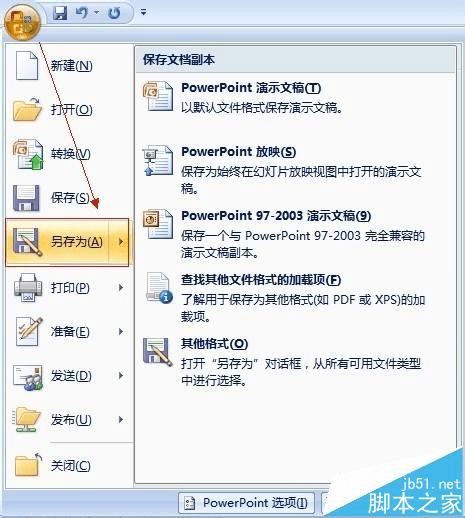The height and width of the screenshot is (518, 465).
Task: Click the Save floppy icon in Quick Access Toolbar
Action: click(x=60, y=13)
